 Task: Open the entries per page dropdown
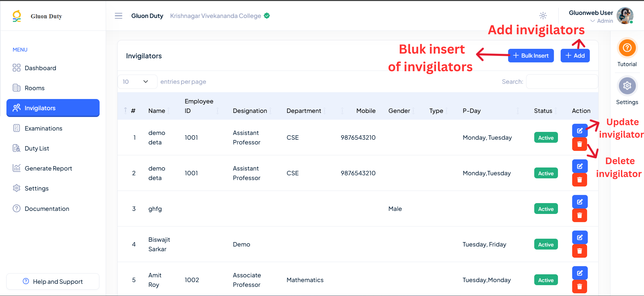[x=137, y=82]
